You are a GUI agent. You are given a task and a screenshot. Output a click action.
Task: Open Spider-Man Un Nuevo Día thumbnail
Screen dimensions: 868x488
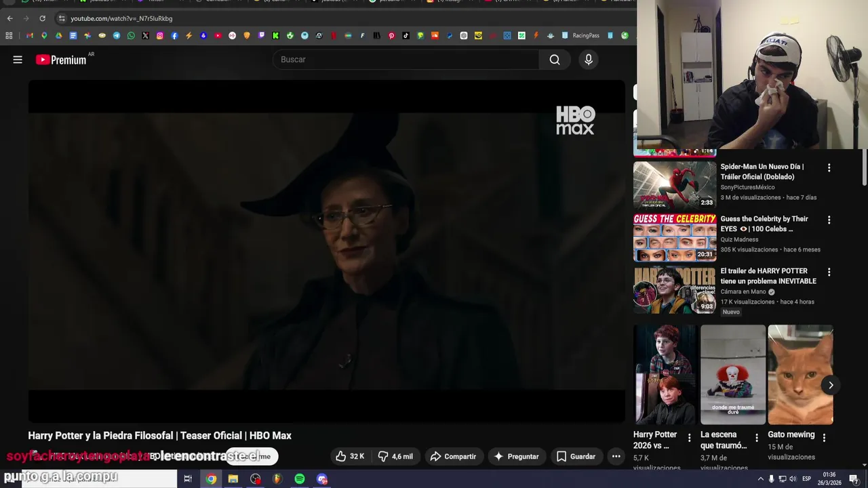[x=675, y=184]
